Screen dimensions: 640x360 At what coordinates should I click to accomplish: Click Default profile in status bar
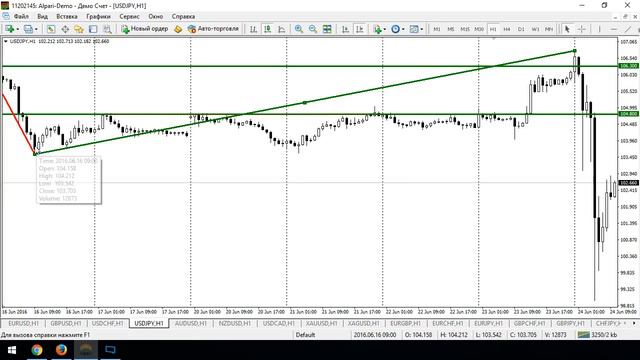[305, 335]
